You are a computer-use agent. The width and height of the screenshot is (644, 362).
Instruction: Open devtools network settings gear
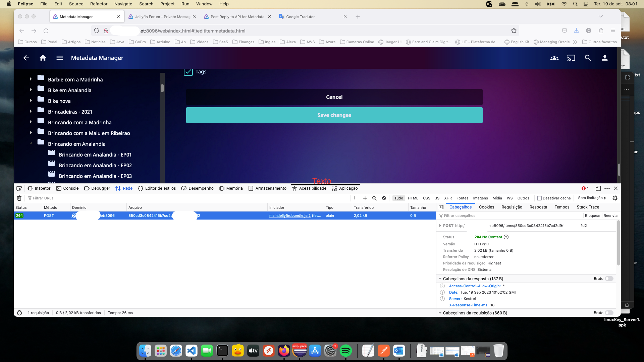tap(615, 198)
